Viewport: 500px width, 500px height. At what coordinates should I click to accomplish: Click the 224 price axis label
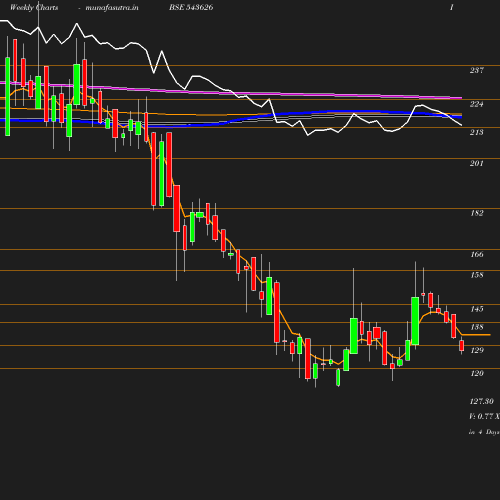477,104
